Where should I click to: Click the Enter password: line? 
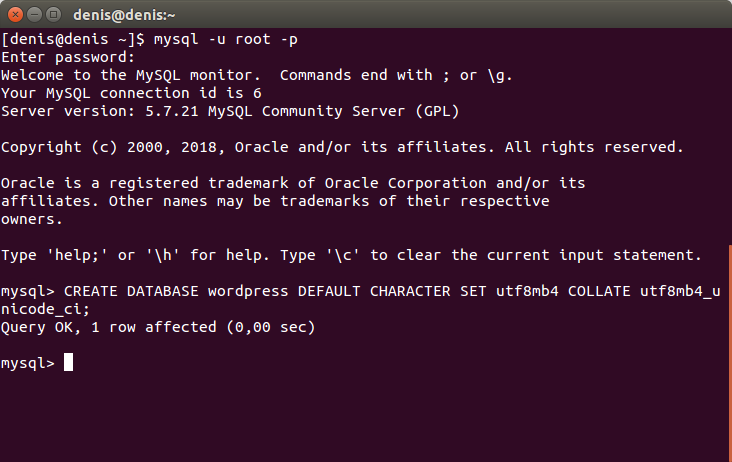coord(68,57)
